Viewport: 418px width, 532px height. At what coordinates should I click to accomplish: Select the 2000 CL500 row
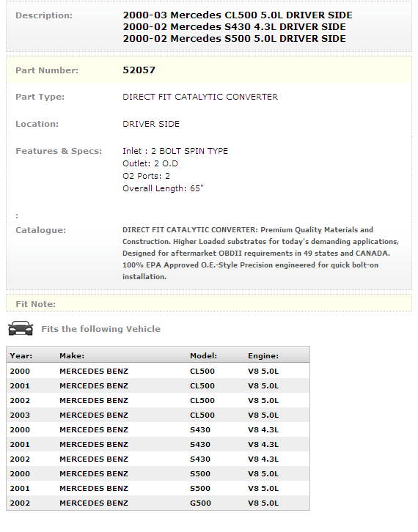click(158, 371)
